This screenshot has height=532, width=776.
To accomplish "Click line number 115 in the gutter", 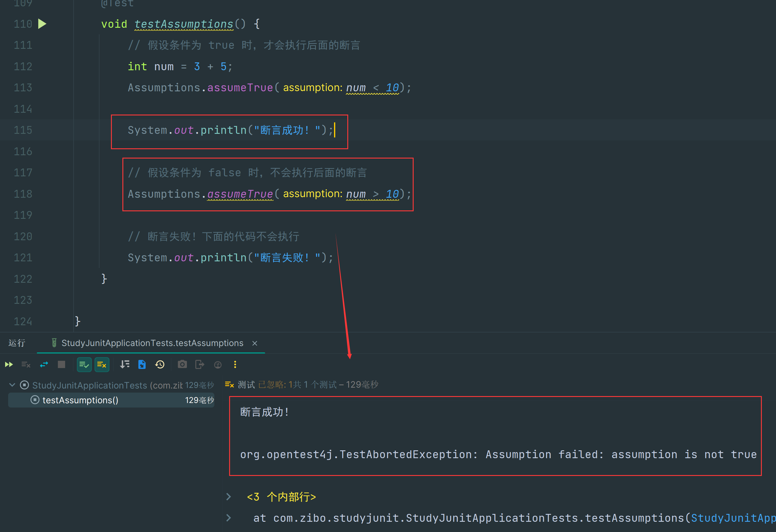I will click(23, 130).
